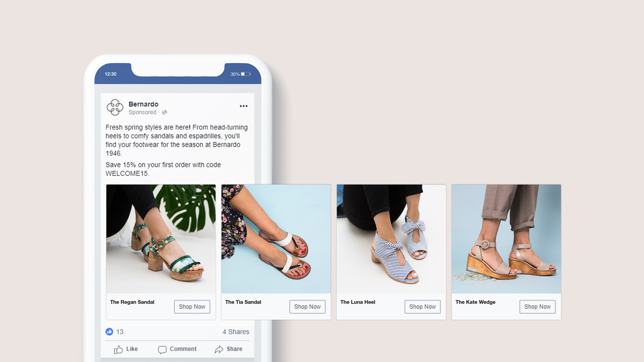Click The Tia Sandal title text
Viewport: 644px width, 362px height.
click(243, 302)
